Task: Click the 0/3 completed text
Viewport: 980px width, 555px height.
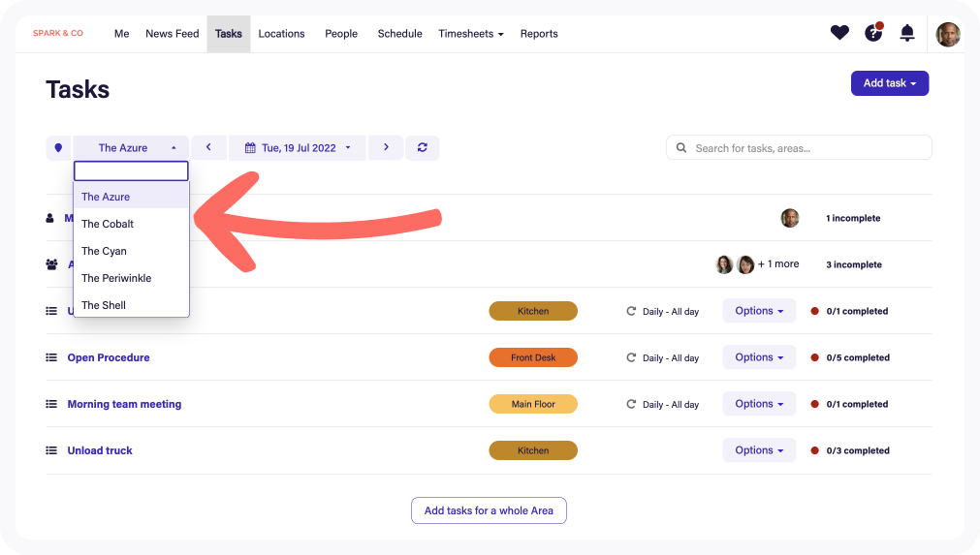Action: [858, 450]
